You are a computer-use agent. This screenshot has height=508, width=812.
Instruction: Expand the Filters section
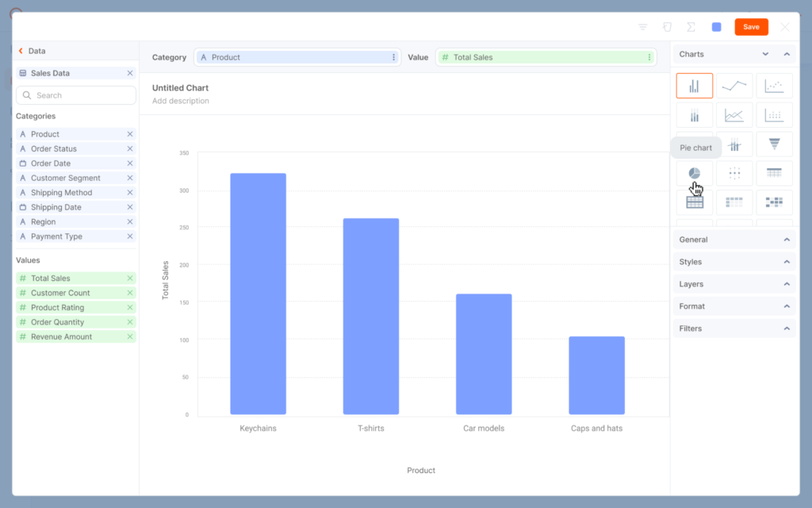coord(734,329)
